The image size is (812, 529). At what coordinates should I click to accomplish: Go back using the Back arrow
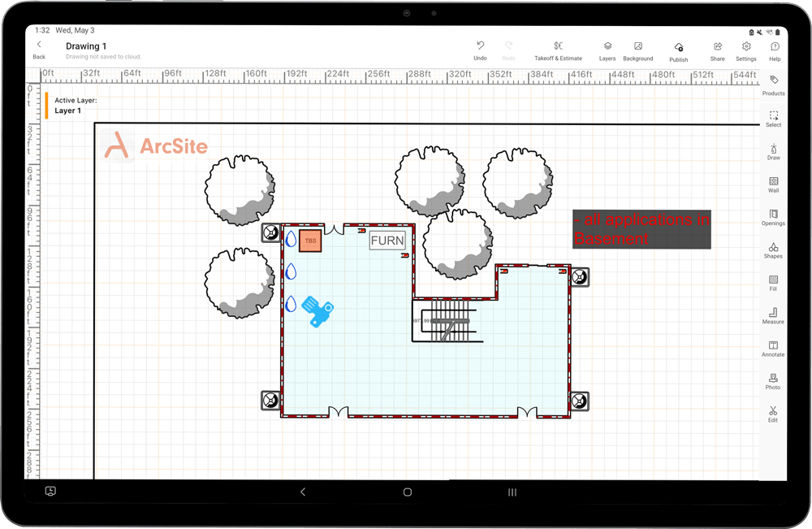(39, 50)
